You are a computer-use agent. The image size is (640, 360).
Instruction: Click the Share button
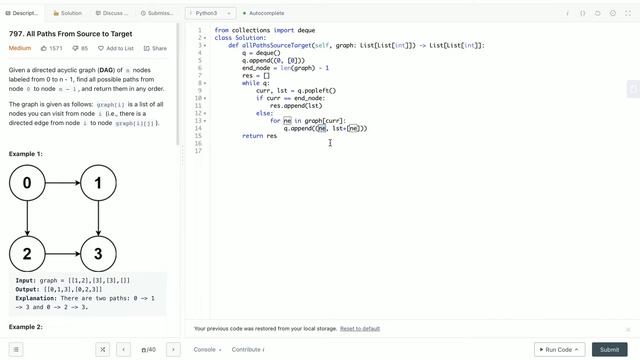[x=155, y=48]
